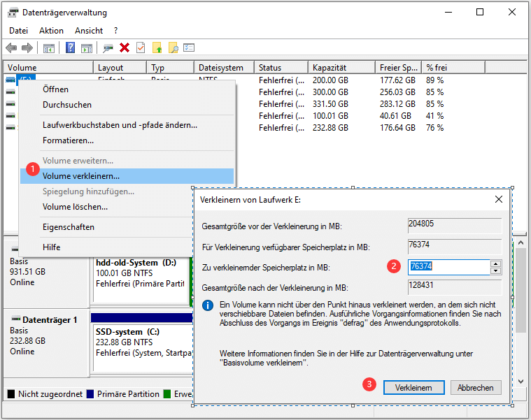Click the capacity cell 200.00 GB

pos(330,80)
